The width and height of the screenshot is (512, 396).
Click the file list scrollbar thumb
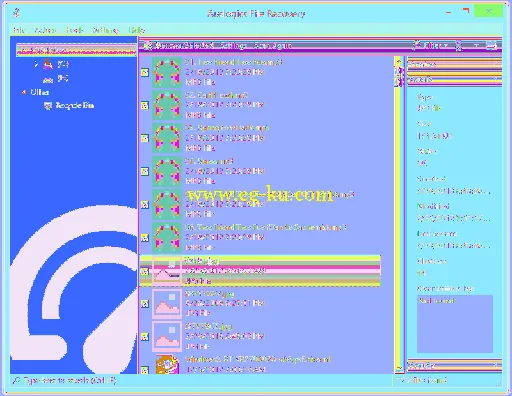tap(399, 77)
